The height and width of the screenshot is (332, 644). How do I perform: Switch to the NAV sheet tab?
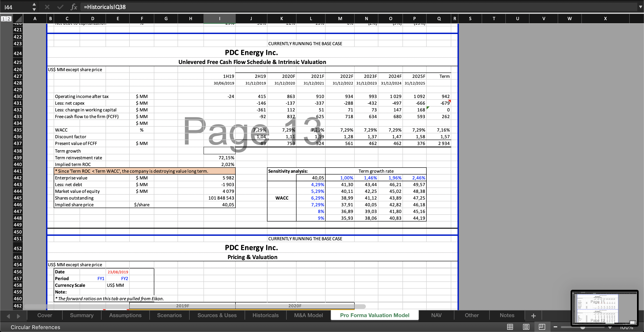pos(436,315)
